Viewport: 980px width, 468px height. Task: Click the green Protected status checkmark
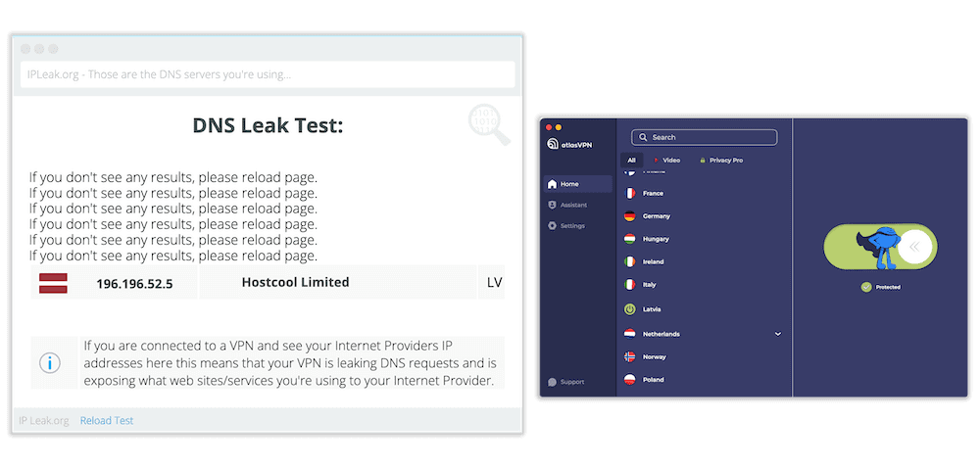(865, 287)
